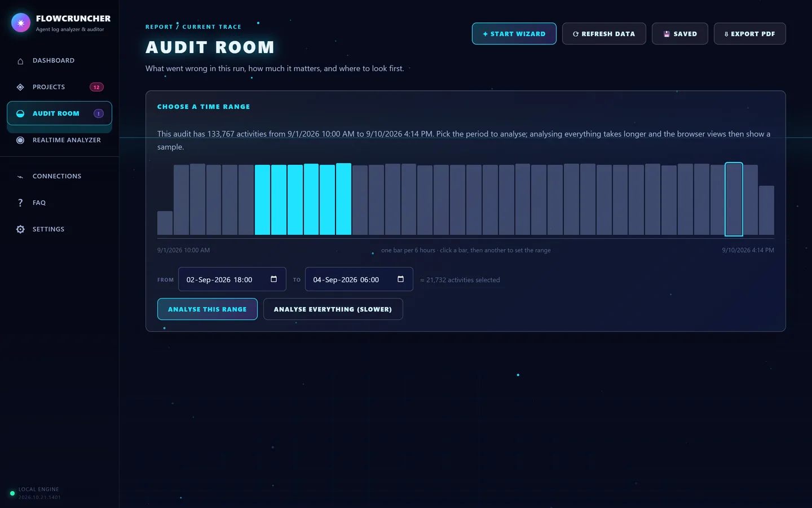This screenshot has height=508, width=812.
Task: Click the 'Current Trace' breadcrumb text
Action: click(x=211, y=27)
